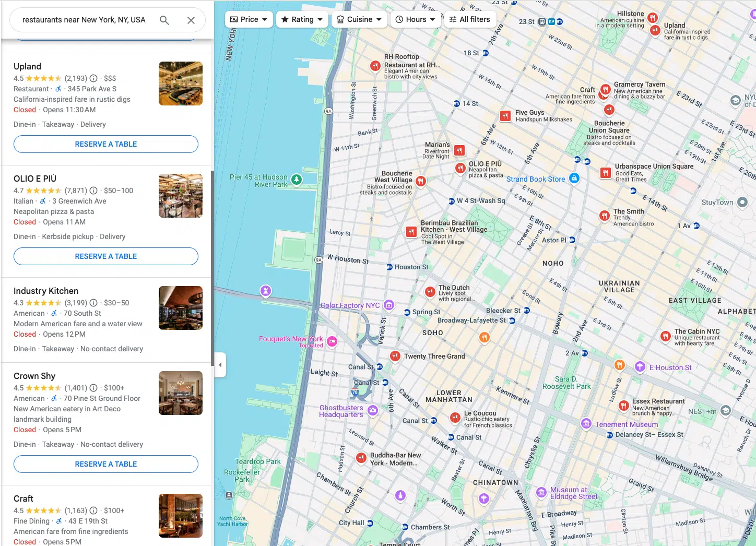Open the All filters menu

point(470,19)
